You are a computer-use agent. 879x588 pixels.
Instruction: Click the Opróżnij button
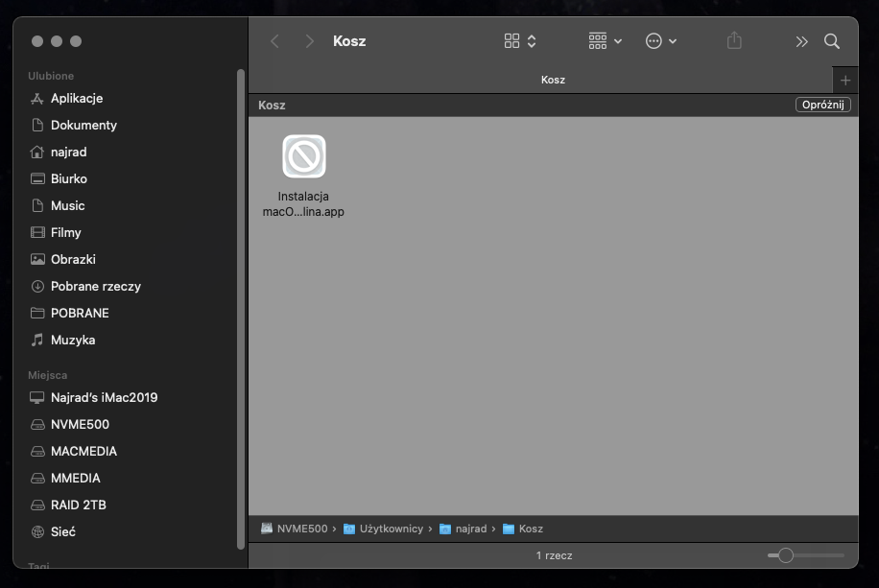(823, 105)
